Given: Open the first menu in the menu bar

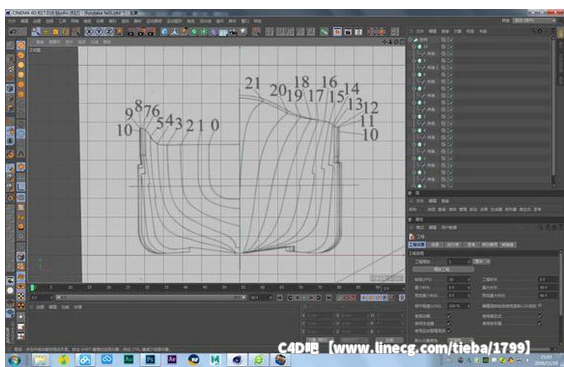Looking at the screenshot, I should point(12,21).
